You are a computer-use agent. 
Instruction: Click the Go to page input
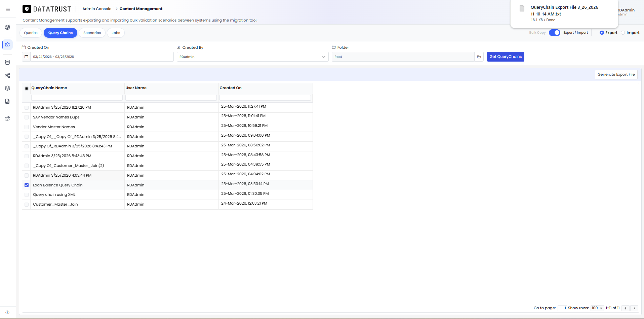click(x=562, y=308)
